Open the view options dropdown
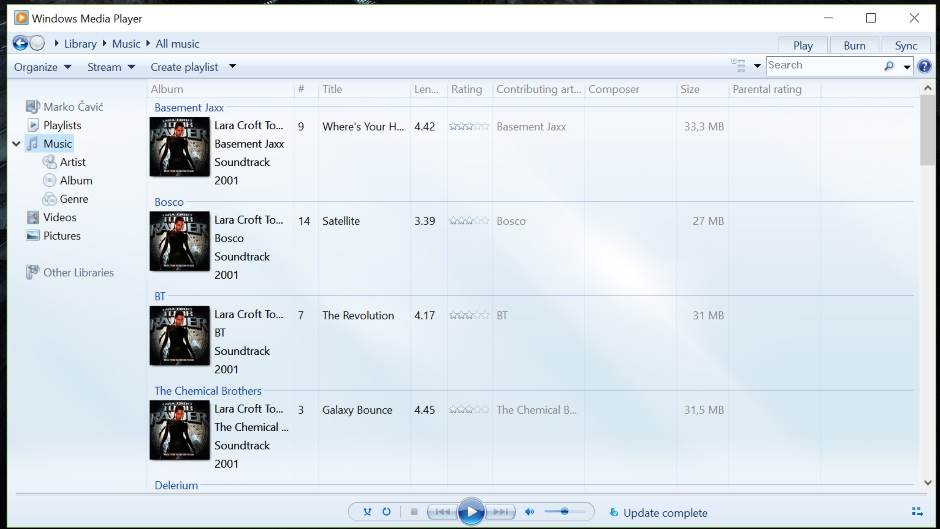 point(757,66)
